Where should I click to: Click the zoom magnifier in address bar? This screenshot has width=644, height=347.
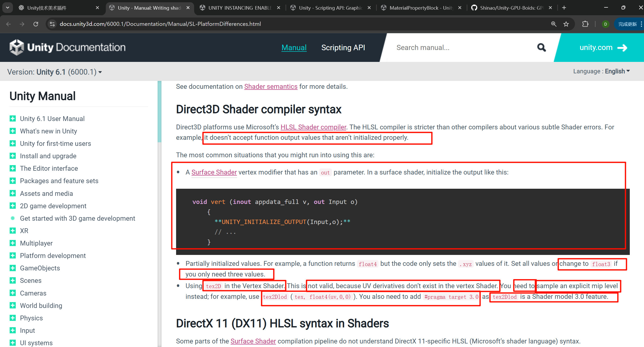(x=554, y=24)
